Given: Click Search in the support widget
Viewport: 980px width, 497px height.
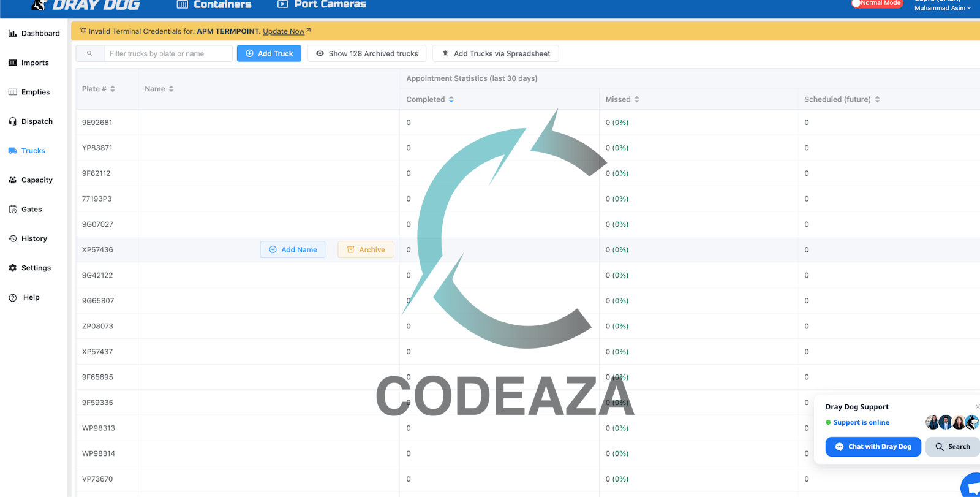Looking at the screenshot, I should click(952, 447).
